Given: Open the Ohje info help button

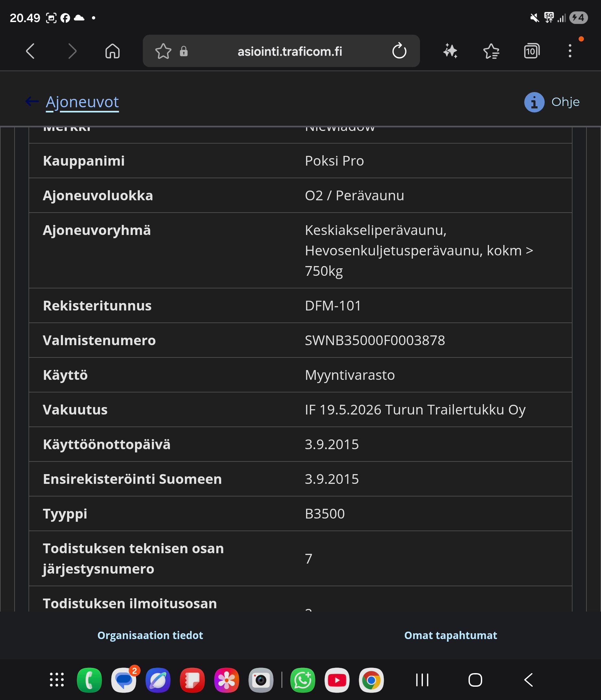Looking at the screenshot, I should (x=552, y=102).
